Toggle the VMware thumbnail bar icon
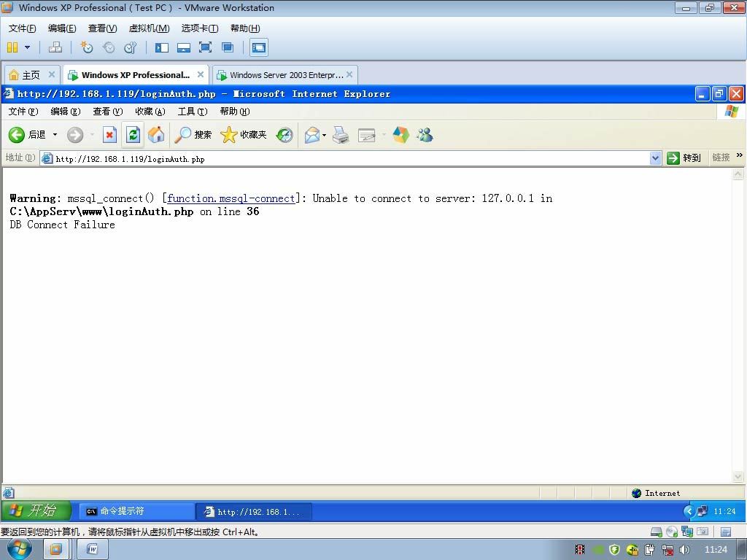This screenshot has height=560, width=747. pyautogui.click(x=184, y=47)
